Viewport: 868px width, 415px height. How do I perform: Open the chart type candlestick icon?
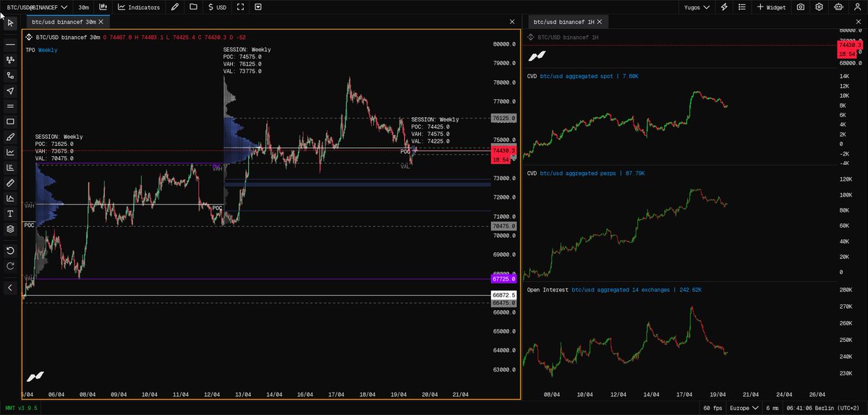click(103, 7)
